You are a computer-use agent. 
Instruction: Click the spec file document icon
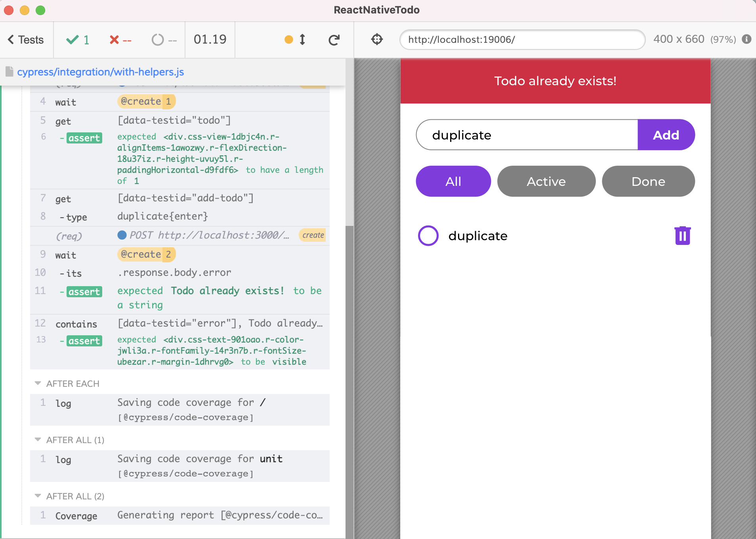pyautogui.click(x=10, y=71)
